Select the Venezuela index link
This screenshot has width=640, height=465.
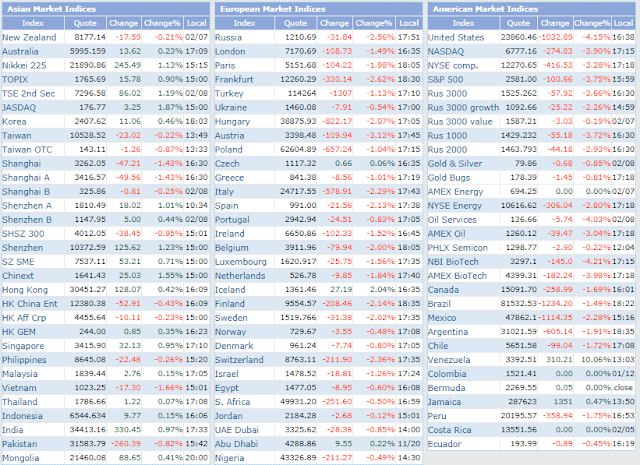(449, 360)
